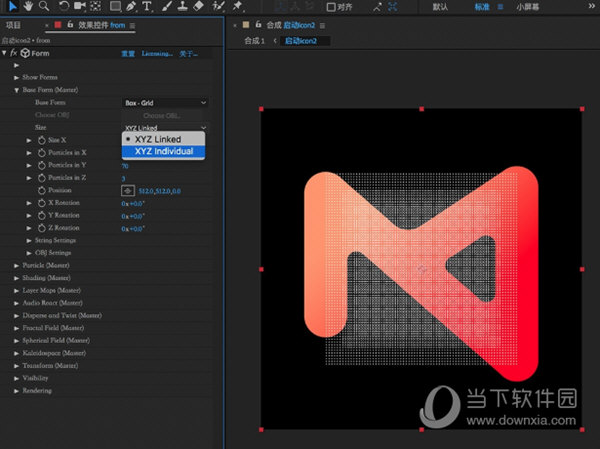Open the Base Form dropdown
Viewport: 600px width, 449px height.
click(165, 103)
